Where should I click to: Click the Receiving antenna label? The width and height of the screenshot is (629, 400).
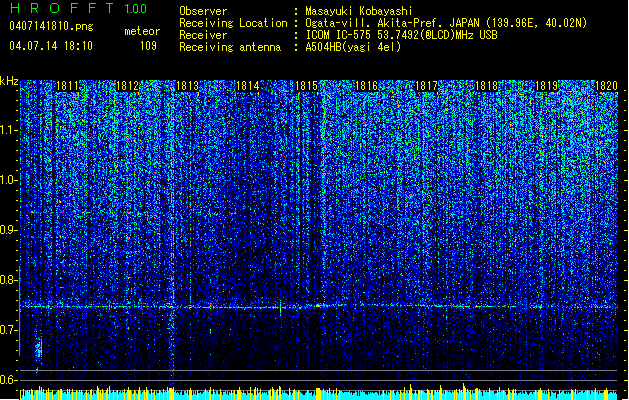click(x=230, y=47)
